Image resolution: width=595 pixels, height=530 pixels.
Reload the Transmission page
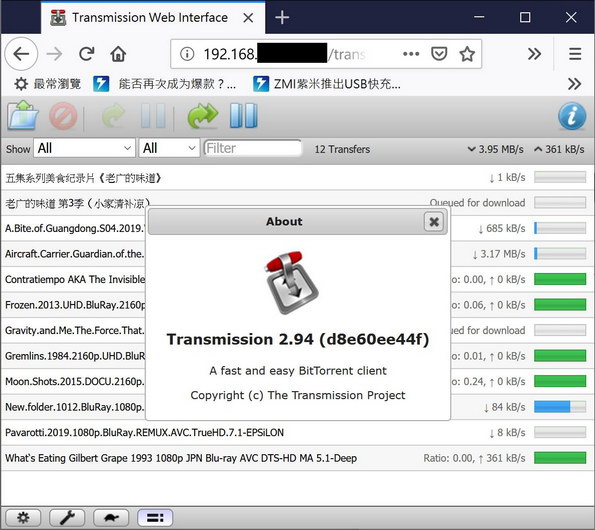[87, 54]
